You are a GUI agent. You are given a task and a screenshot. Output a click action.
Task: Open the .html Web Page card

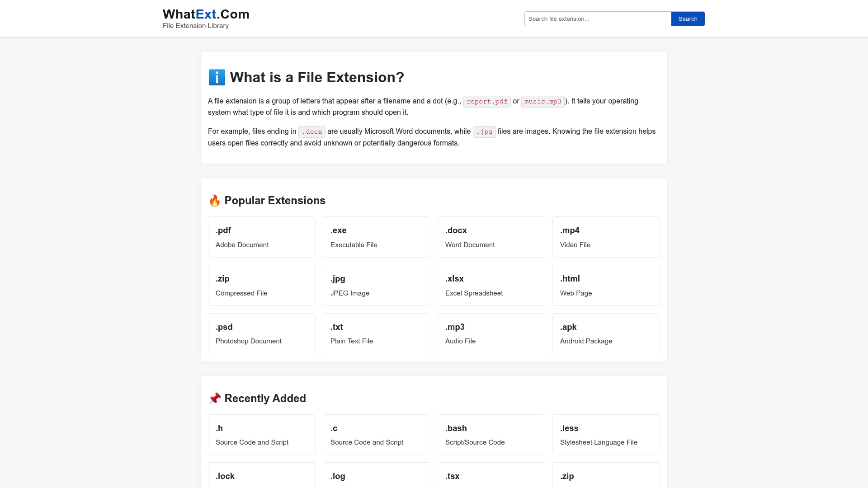606,286
